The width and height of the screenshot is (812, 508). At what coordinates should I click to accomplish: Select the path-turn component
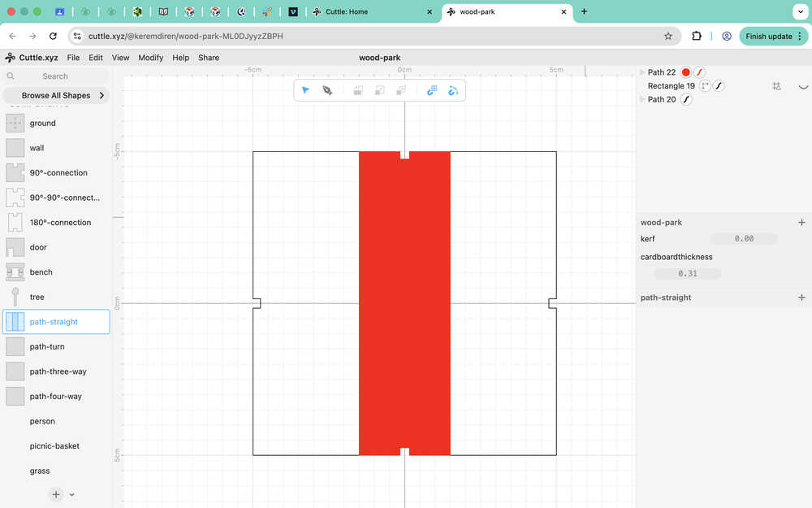click(x=56, y=347)
